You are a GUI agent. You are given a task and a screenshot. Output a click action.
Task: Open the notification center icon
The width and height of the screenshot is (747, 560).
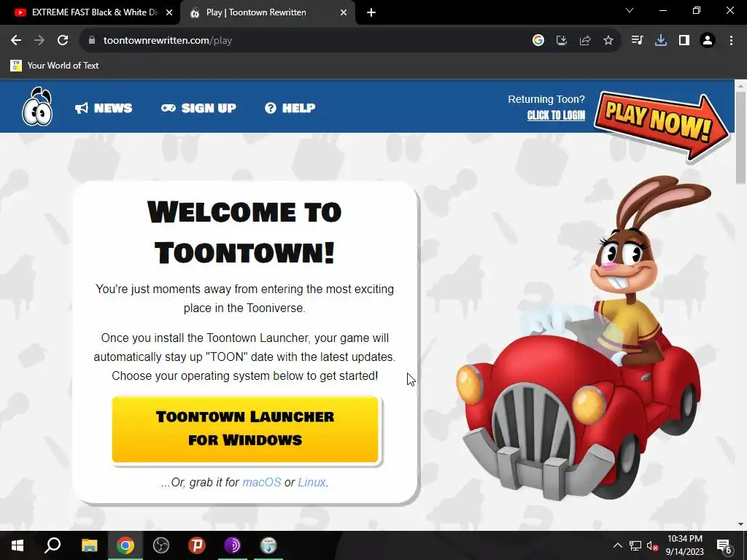point(724,545)
